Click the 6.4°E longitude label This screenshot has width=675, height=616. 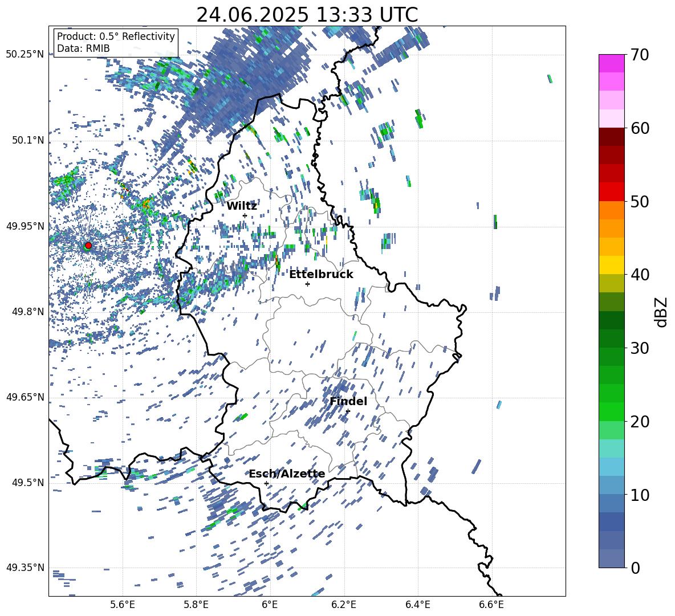click(x=417, y=605)
